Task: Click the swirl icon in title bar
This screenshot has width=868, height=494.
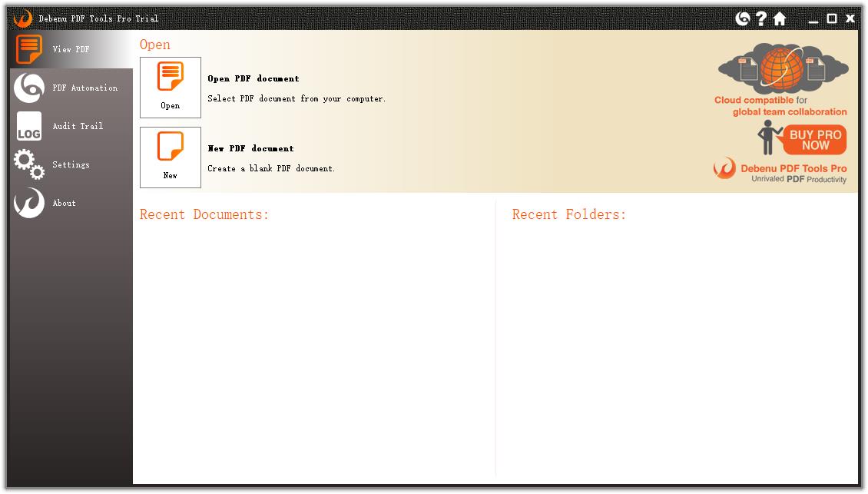Action: [742, 19]
